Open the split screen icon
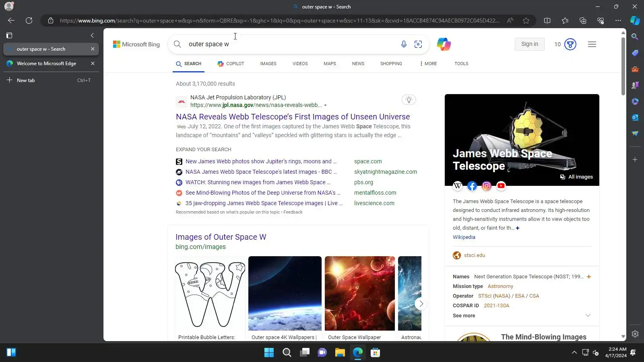Image resolution: width=644 pixels, height=362 pixels. [547, 21]
